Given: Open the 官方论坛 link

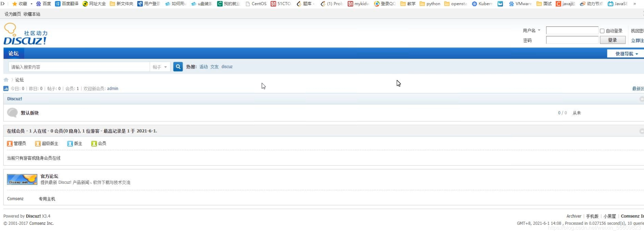Looking at the screenshot, I should click(49, 176).
